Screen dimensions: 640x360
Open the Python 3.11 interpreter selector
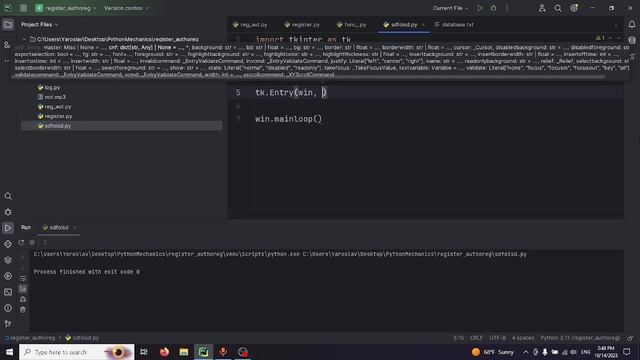tap(580, 338)
